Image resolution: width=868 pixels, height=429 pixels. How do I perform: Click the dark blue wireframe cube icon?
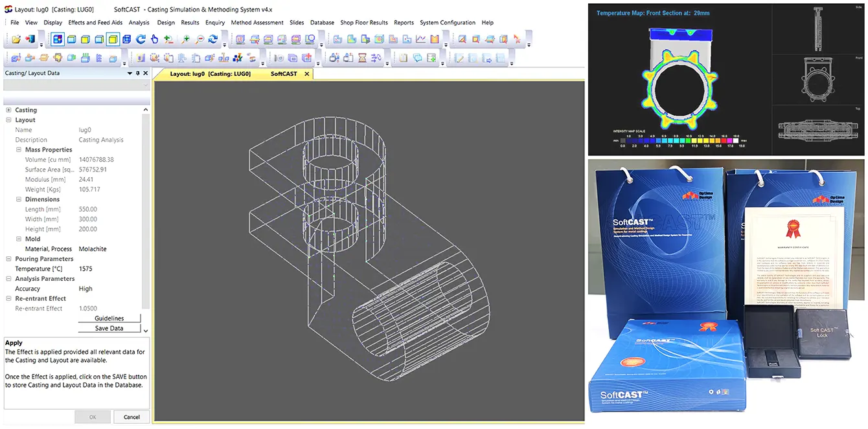click(x=126, y=39)
